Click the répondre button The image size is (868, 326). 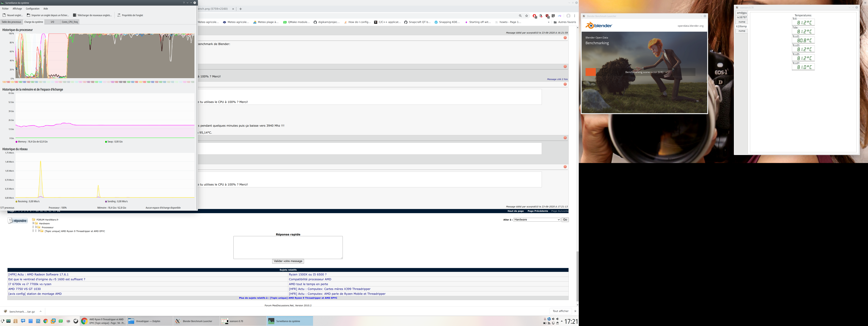[18, 221]
